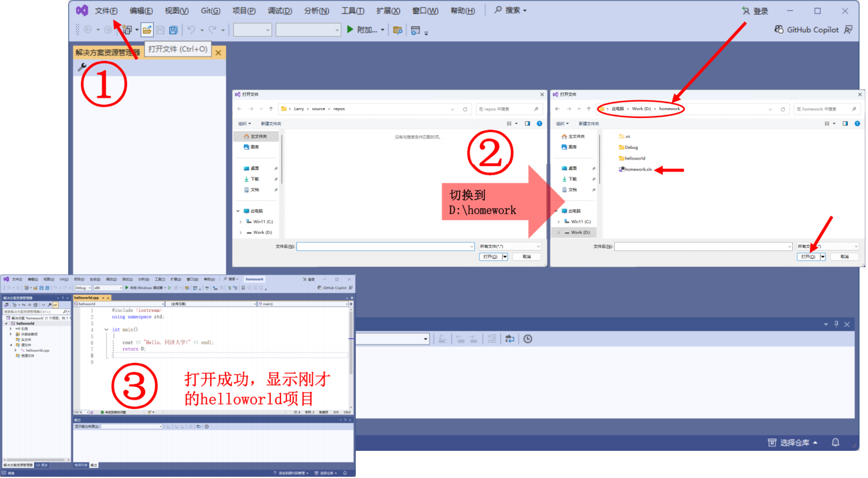Screen dimensions: 868x478
Task: Click 打开(O) button in right dialog
Action: [808, 257]
